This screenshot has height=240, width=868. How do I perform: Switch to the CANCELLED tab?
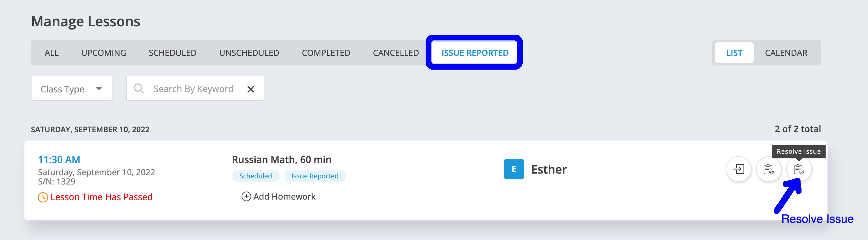point(395,53)
